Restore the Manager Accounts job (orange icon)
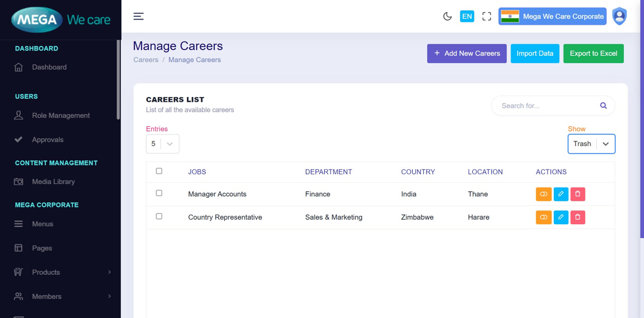 [543, 194]
